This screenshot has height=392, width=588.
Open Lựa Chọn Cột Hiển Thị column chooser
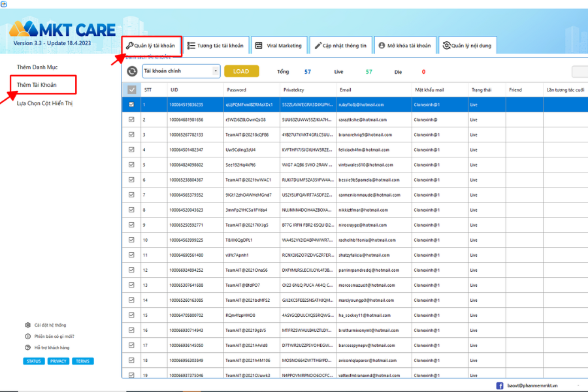[x=44, y=103]
